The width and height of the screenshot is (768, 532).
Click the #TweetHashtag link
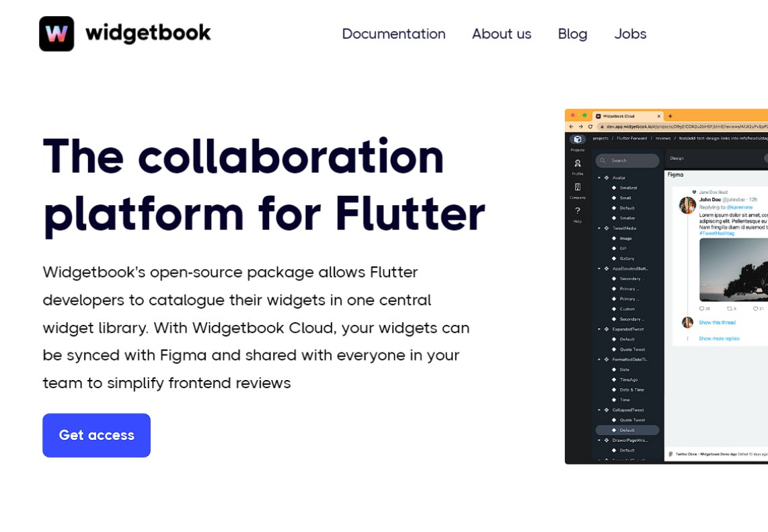click(x=717, y=233)
